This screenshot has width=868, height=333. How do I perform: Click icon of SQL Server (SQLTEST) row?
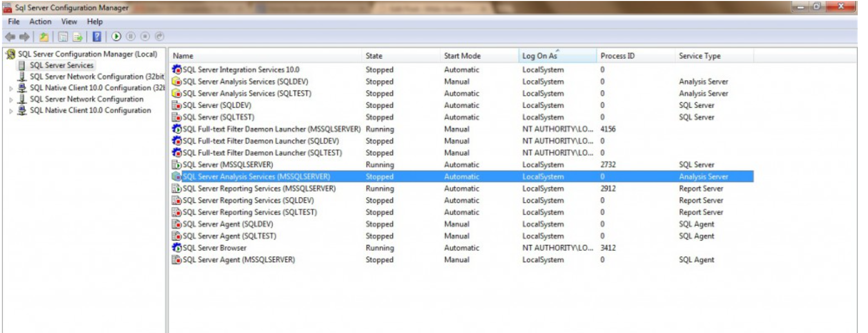[177, 117]
